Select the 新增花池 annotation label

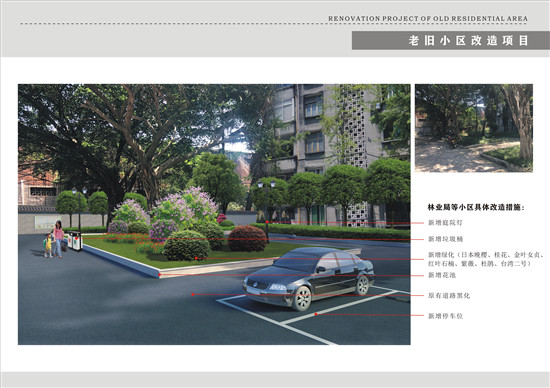(442, 275)
